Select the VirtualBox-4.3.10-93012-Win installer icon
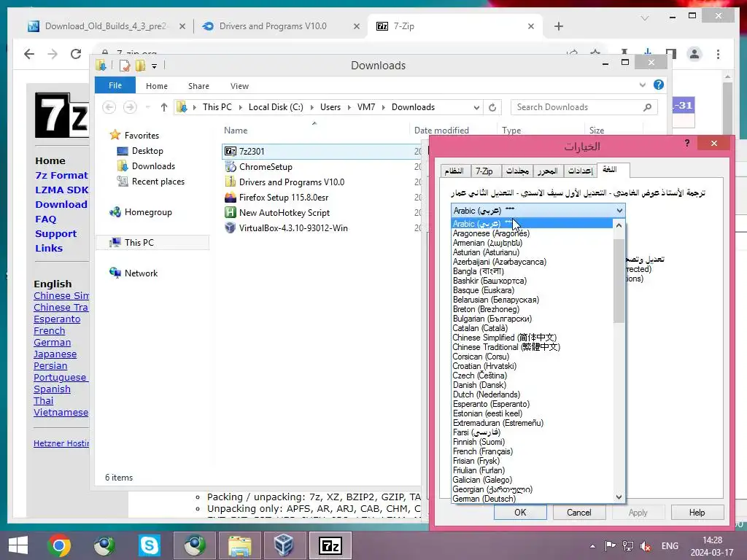The height and width of the screenshot is (560, 747). tap(231, 227)
